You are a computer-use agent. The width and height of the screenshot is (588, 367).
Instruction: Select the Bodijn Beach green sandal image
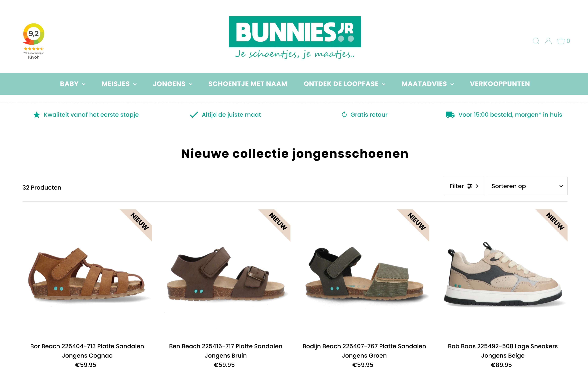pos(364,273)
